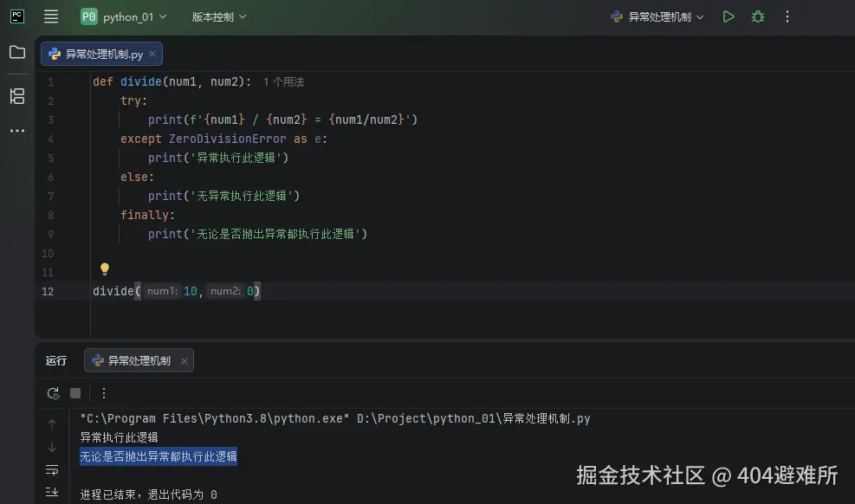Click the yellow lightbulb intention icon
The width and height of the screenshot is (855, 504).
105,268
